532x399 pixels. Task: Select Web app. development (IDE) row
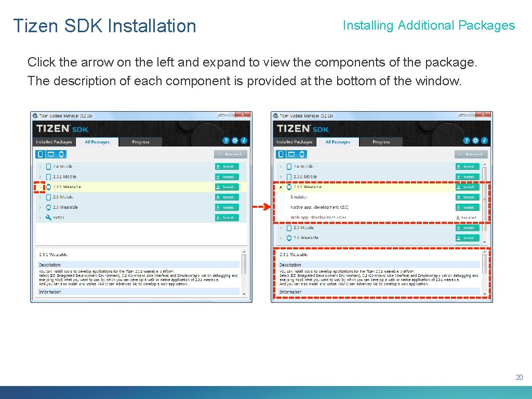[379, 218]
